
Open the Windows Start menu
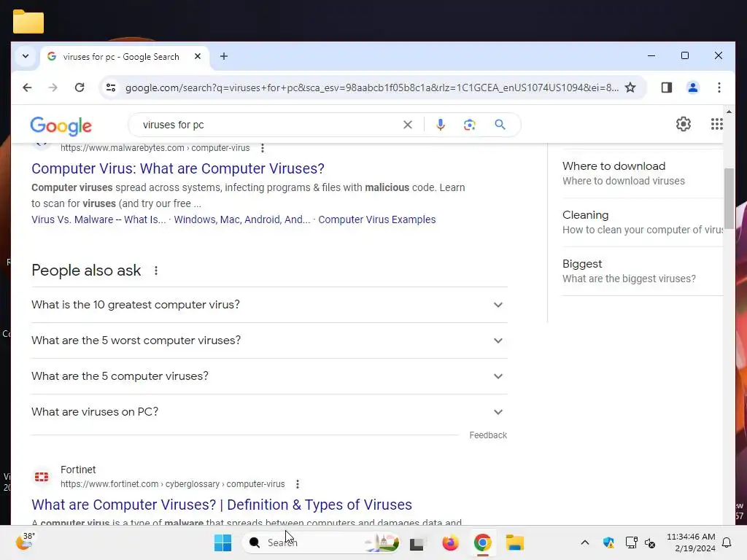coord(223,542)
